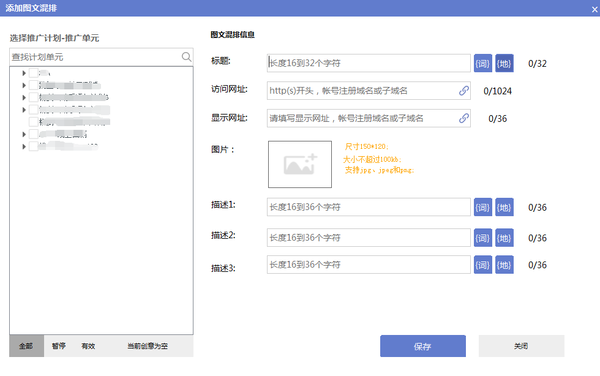The image size is (600, 376).
Task: Click the search magnifier icon in plan finder
Action: 186,57
